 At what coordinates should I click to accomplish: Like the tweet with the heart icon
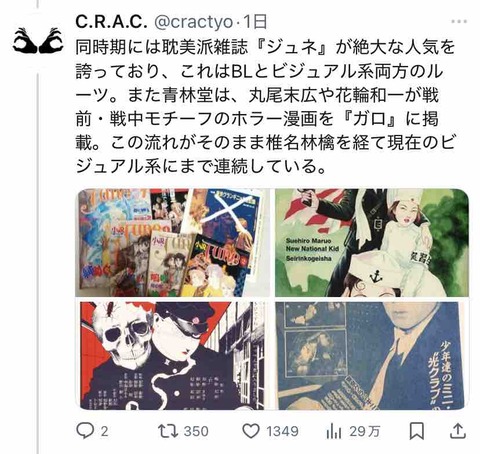pos(251,431)
